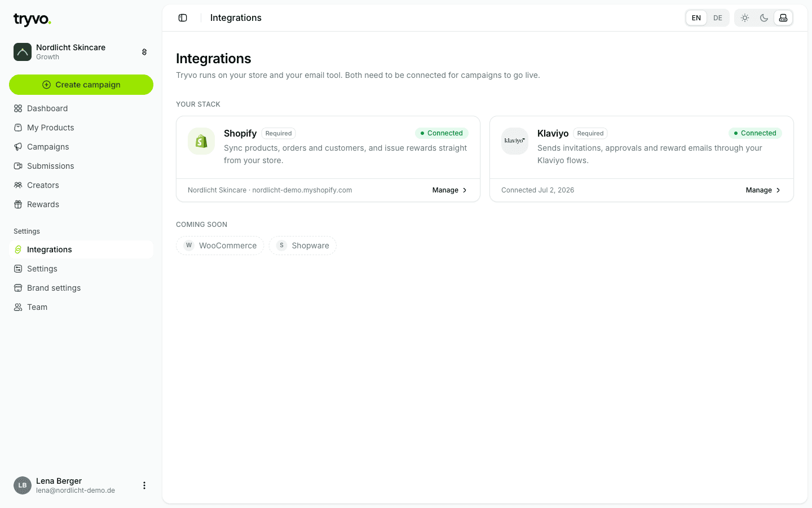
Task: Switch language to EN
Action: [x=696, y=18]
